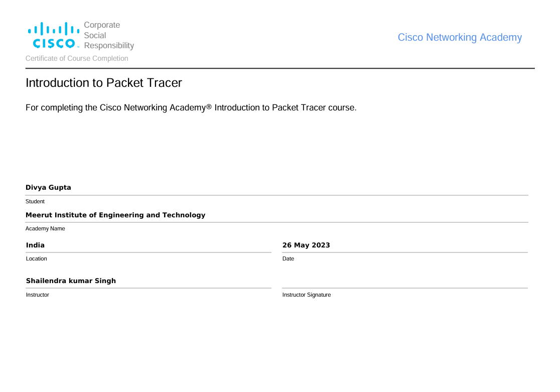Click the Date field label

pos(288,258)
